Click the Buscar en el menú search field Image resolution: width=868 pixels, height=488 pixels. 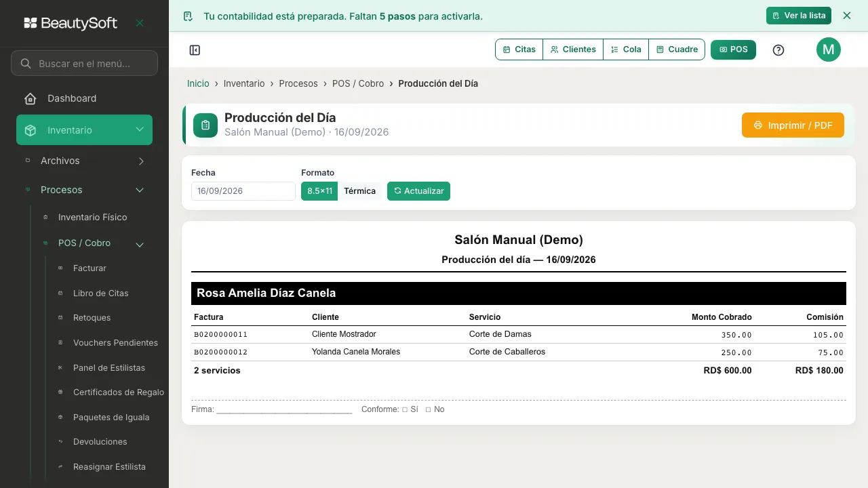pos(84,64)
